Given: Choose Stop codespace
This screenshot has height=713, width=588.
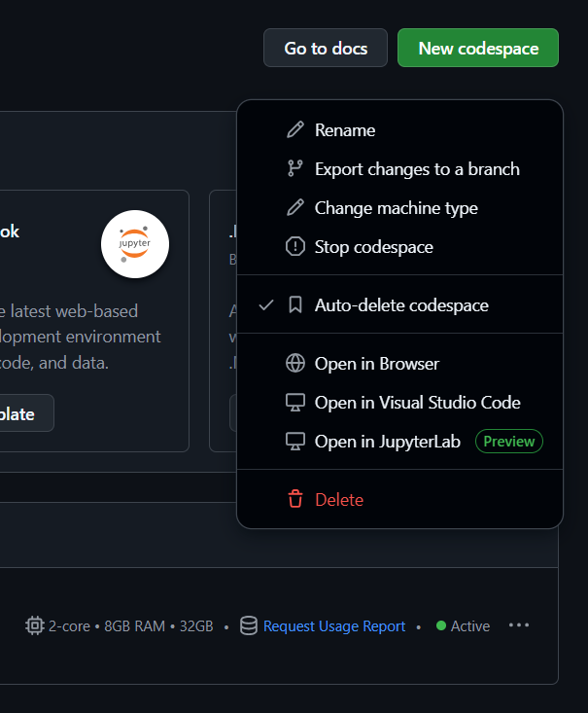Looking at the screenshot, I should pos(399,246).
